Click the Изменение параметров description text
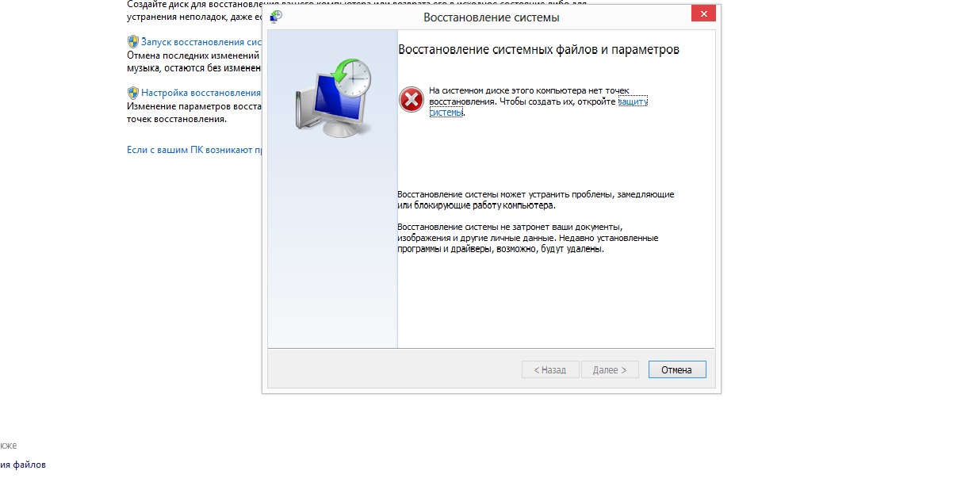The height and width of the screenshot is (482, 980). [x=194, y=113]
